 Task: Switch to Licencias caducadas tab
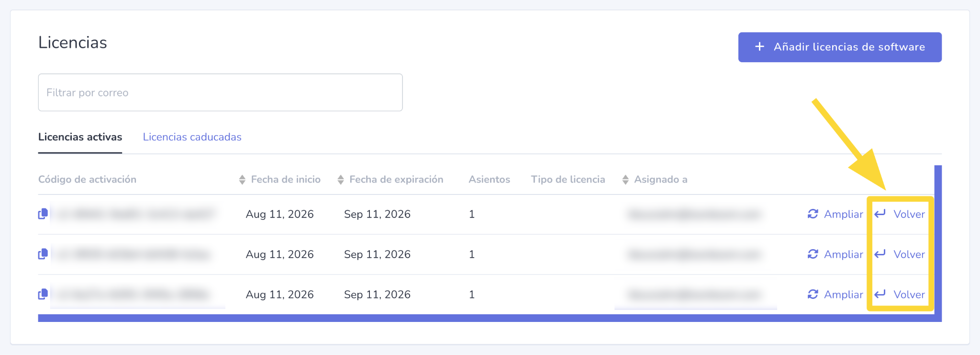pyautogui.click(x=192, y=137)
